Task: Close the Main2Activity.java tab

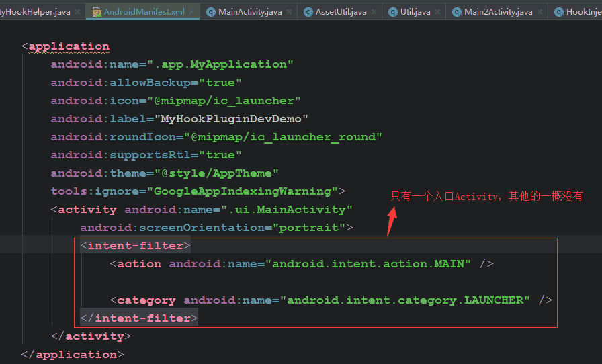Action: [540, 12]
